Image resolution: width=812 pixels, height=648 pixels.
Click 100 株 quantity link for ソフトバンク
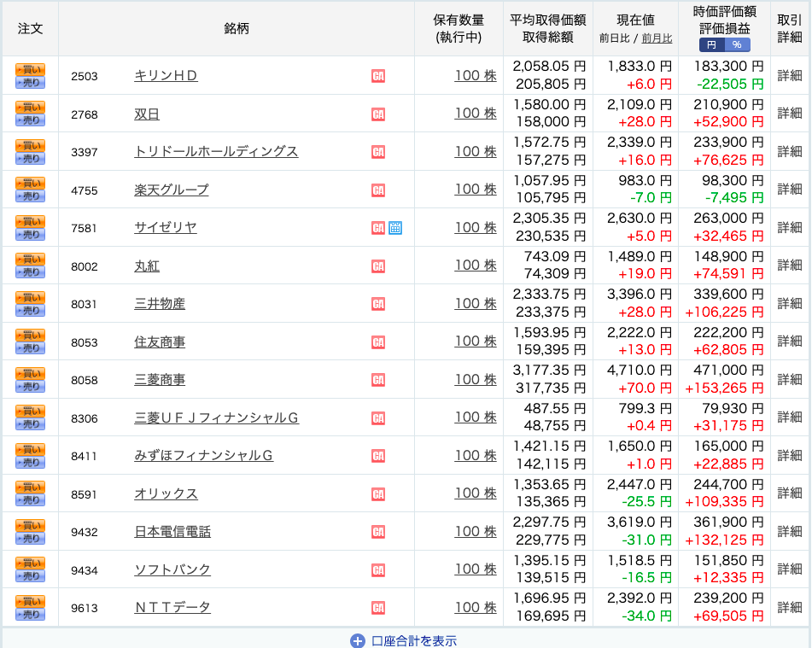coord(476,569)
